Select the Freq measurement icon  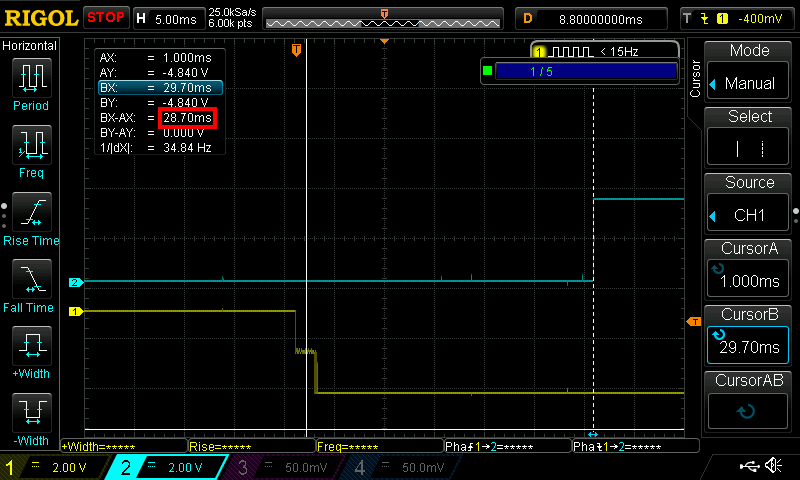[32, 144]
